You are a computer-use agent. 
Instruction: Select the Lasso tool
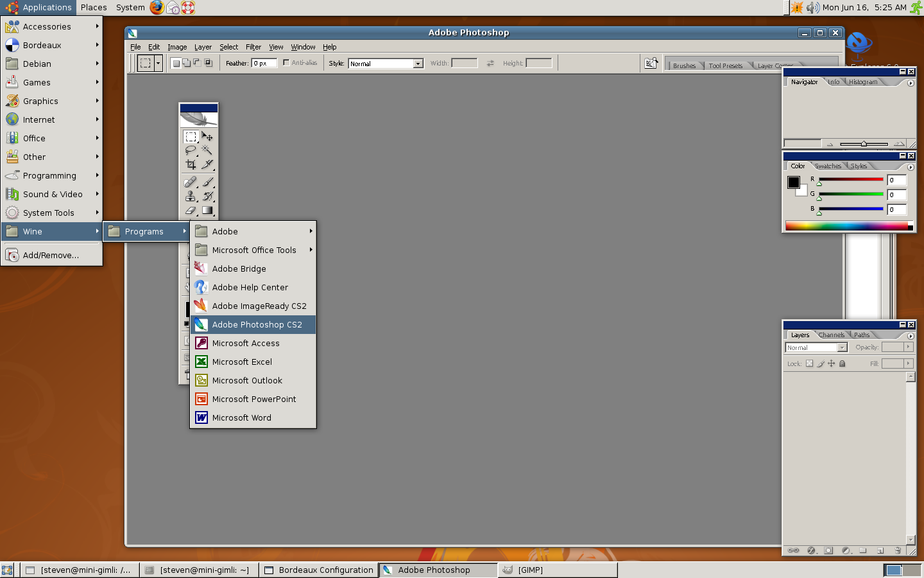(x=191, y=150)
